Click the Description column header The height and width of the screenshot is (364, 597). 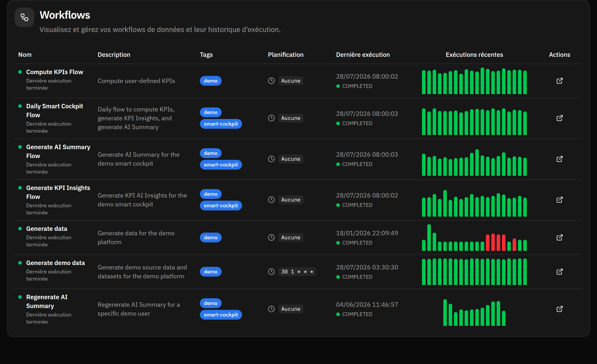click(x=114, y=55)
